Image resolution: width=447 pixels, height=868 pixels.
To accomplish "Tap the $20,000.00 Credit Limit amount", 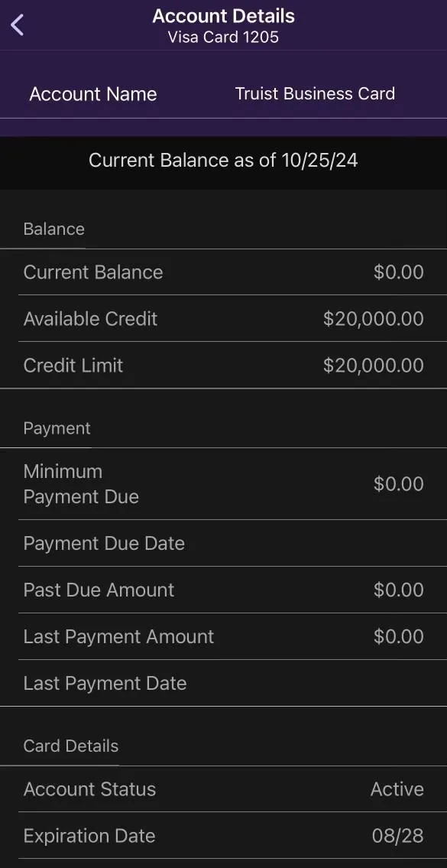I will point(374,365).
